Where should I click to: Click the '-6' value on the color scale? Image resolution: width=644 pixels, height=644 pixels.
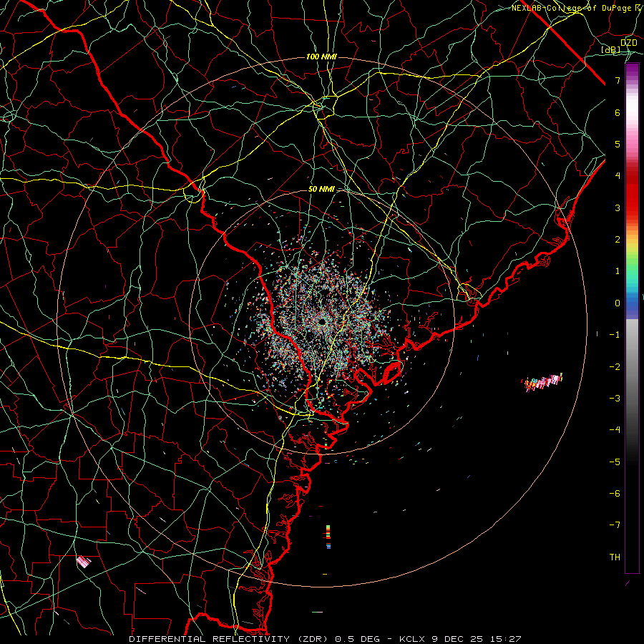(615, 493)
